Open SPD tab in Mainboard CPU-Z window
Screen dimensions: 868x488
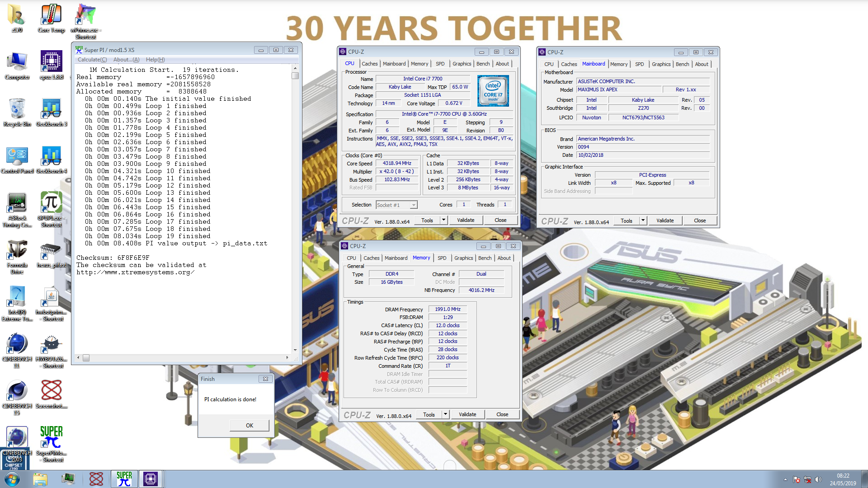[639, 64]
